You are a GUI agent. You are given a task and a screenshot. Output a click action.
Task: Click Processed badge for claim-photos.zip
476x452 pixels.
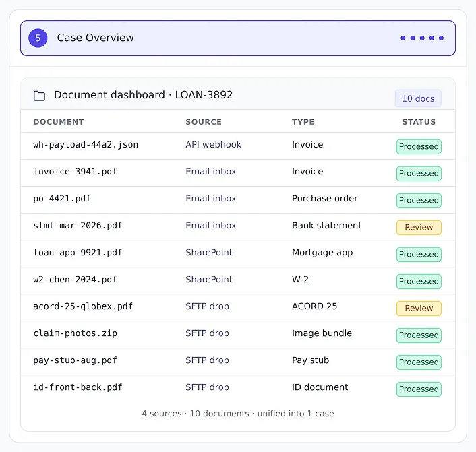[x=419, y=335]
